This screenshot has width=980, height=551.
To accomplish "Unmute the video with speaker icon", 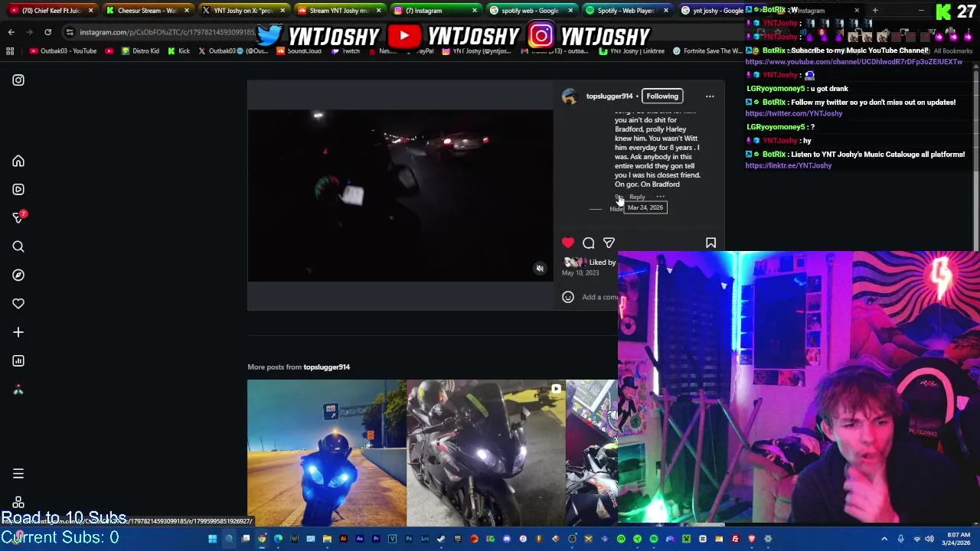I will point(540,269).
